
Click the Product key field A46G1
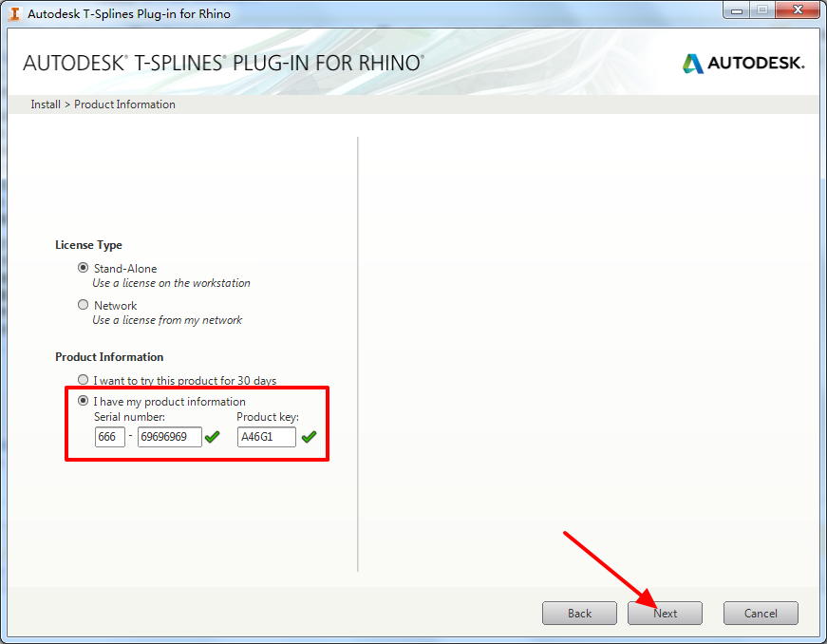pos(267,437)
